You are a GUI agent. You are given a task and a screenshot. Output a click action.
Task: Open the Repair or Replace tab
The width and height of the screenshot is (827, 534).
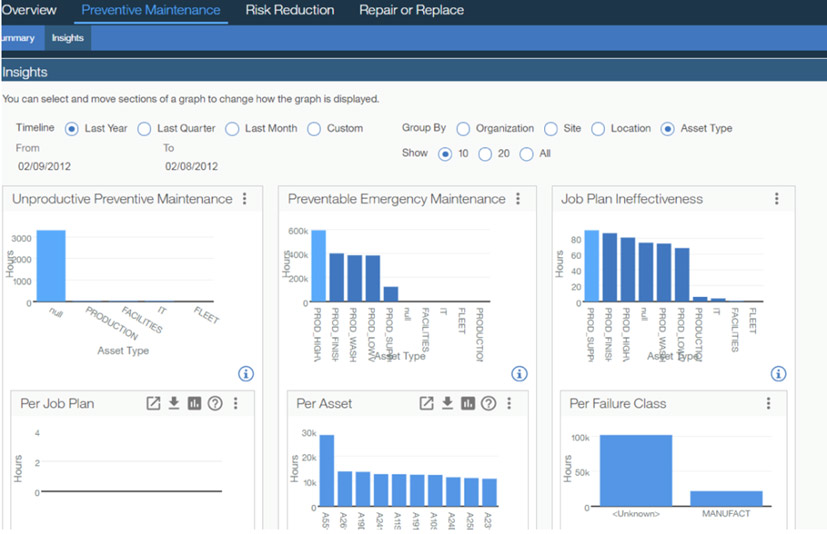click(x=411, y=11)
